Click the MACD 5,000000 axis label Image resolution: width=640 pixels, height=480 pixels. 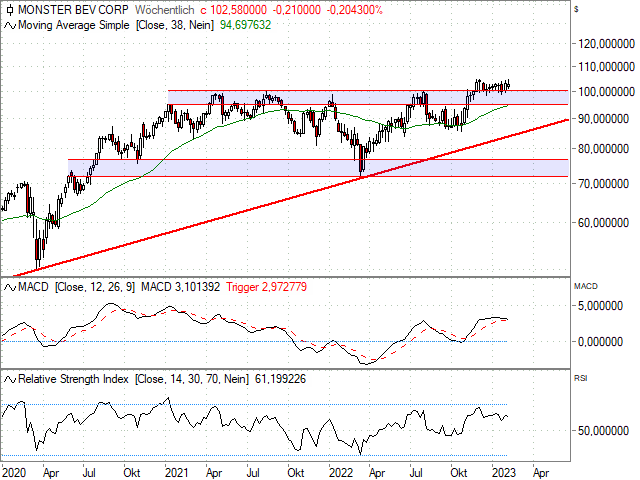(600, 306)
